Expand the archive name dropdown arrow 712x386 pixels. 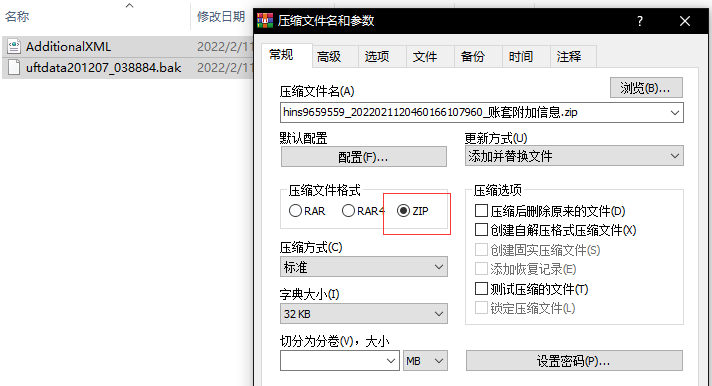click(x=675, y=113)
